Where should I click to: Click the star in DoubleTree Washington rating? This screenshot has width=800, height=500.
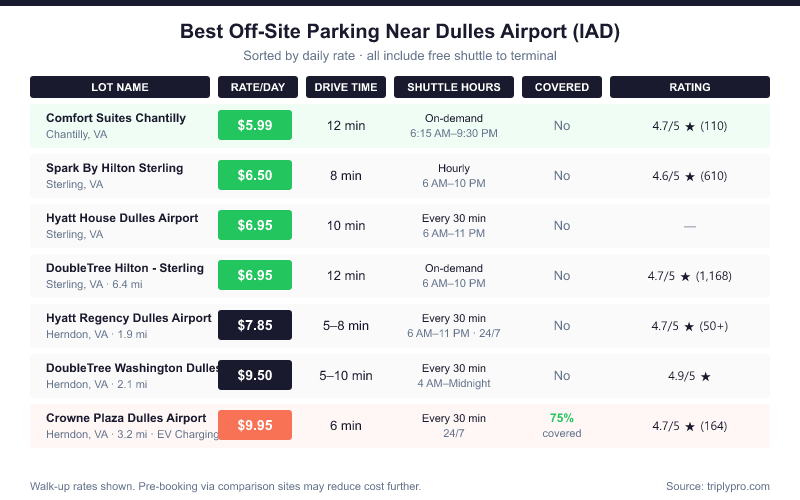pyautogui.click(x=706, y=376)
